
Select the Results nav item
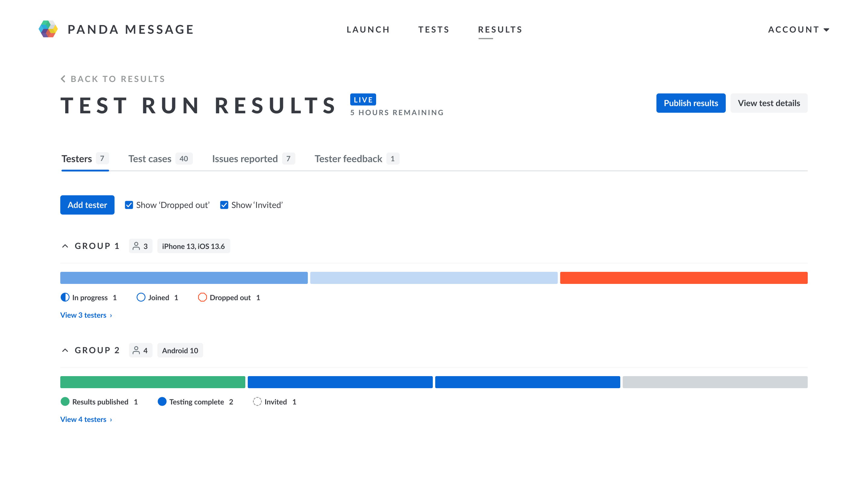(x=500, y=30)
